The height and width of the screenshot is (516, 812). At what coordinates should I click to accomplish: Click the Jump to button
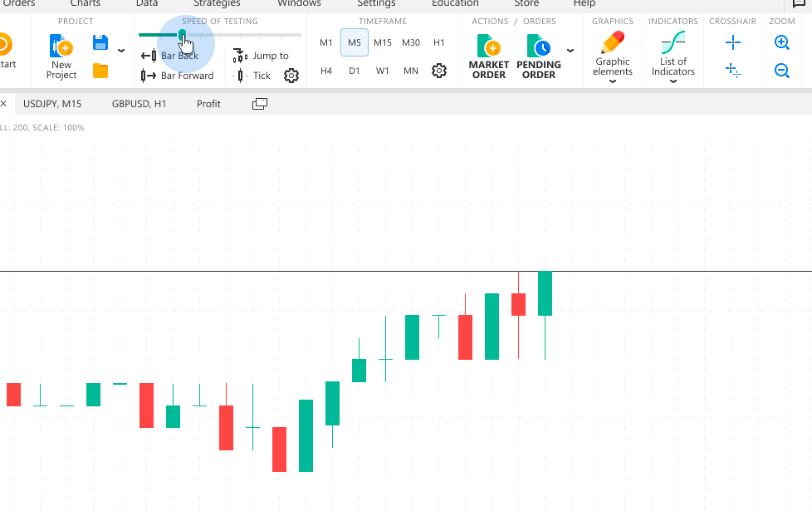coord(262,56)
